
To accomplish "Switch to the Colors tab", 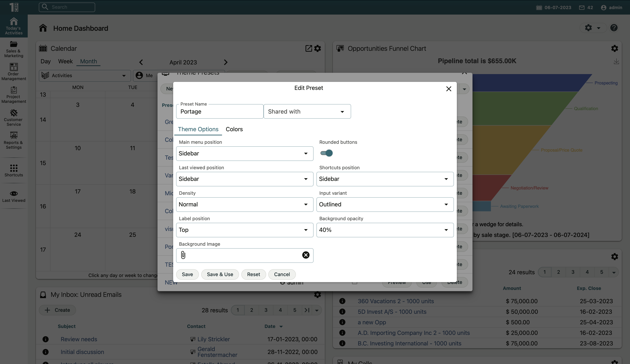I will pyautogui.click(x=234, y=129).
